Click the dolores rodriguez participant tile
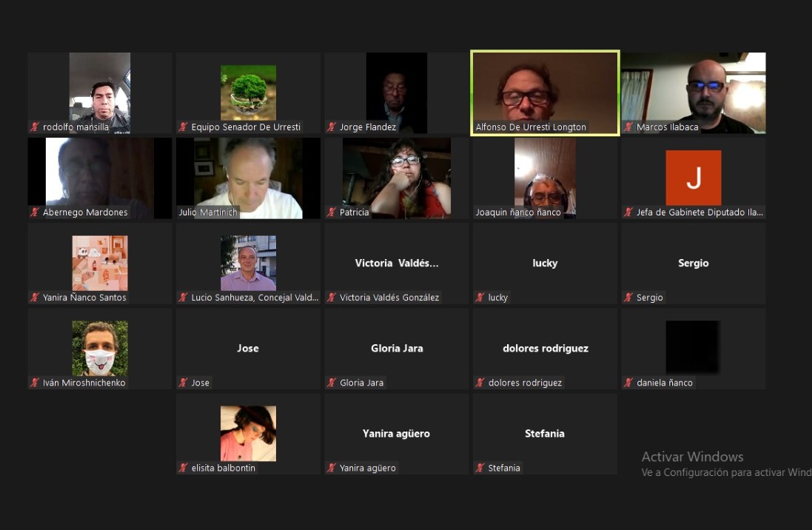Image resolution: width=812 pixels, height=530 pixels. click(x=545, y=348)
